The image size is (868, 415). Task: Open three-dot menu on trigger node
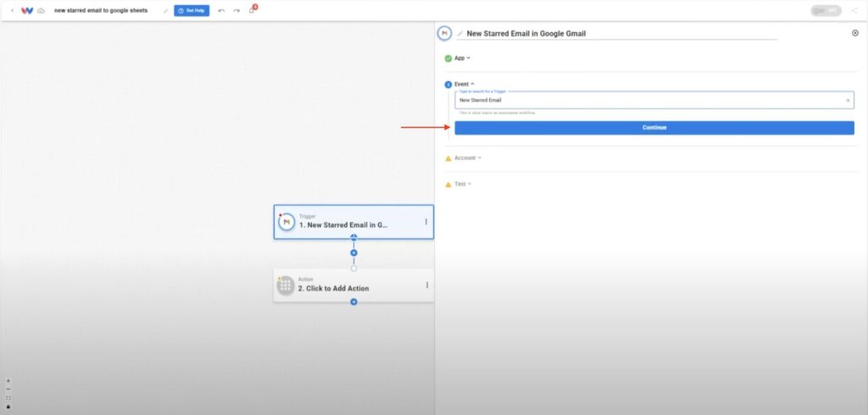click(426, 222)
